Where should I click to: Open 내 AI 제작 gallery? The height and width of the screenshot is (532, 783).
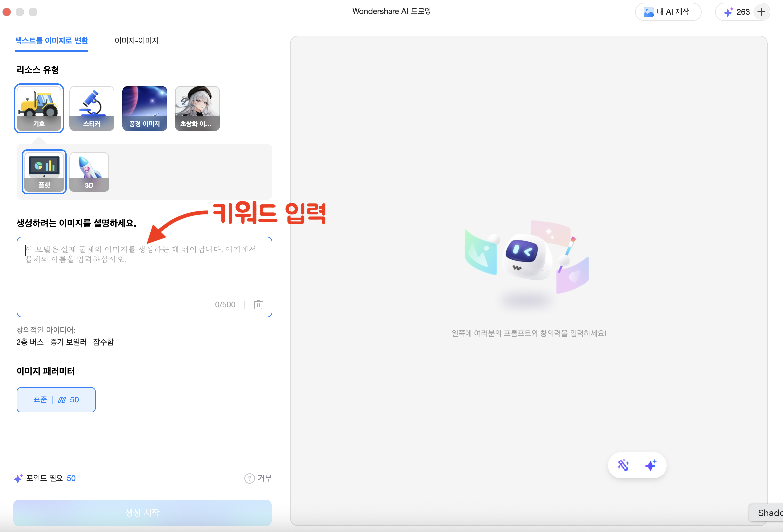[x=667, y=12]
